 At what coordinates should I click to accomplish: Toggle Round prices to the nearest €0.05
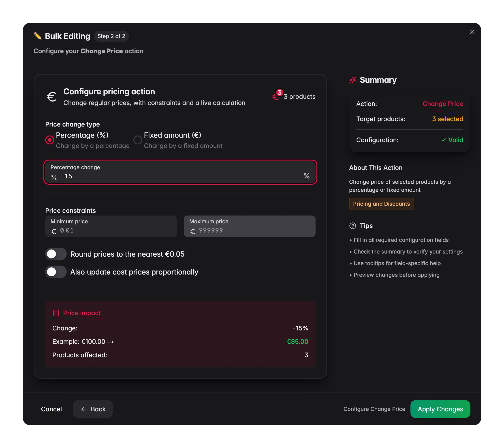[x=56, y=254]
